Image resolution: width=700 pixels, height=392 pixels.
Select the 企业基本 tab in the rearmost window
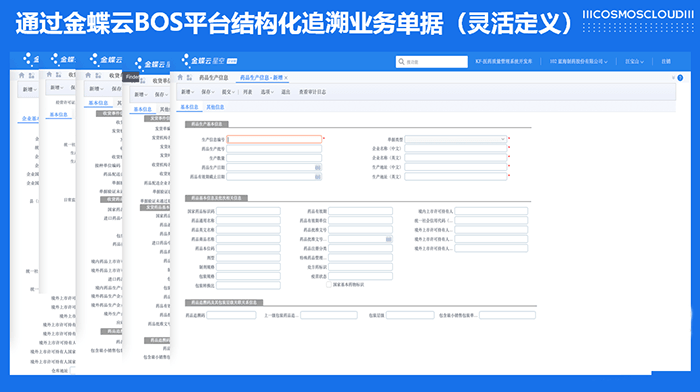(29, 119)
